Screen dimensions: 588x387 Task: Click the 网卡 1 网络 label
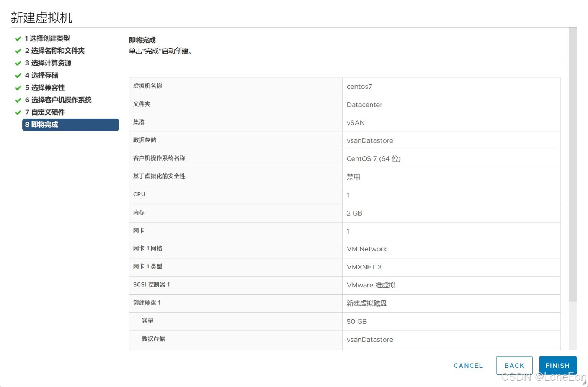[147, 248]
